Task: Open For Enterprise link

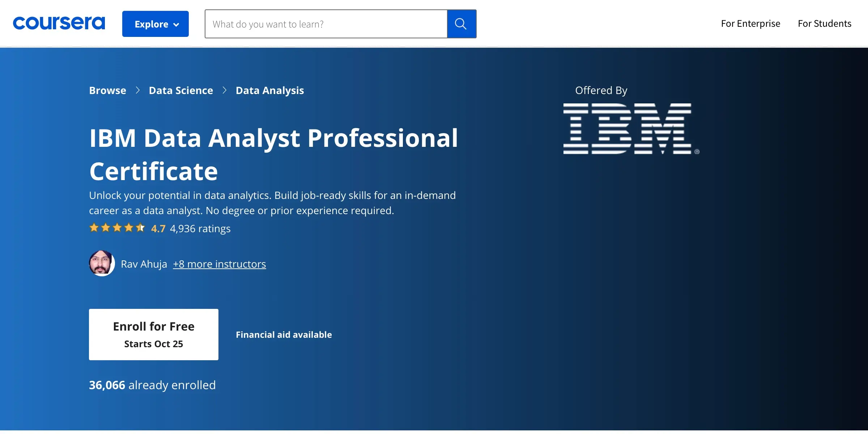Action: pyautogui.click(x=750, y=24)
